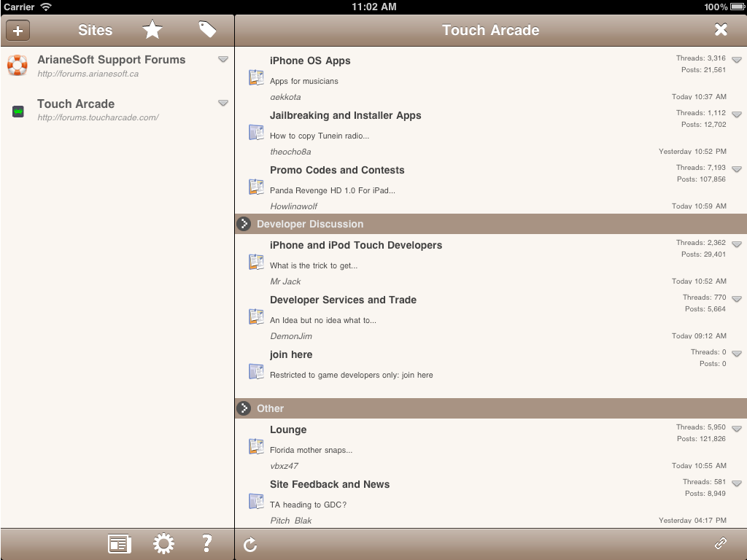Click the poster name theocho8a
747x560 pixels.
290,152
